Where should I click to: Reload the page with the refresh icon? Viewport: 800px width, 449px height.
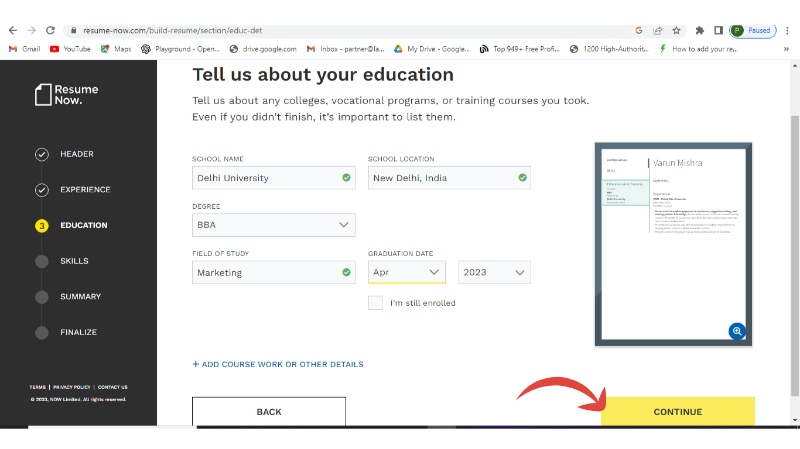click(49, 31)
